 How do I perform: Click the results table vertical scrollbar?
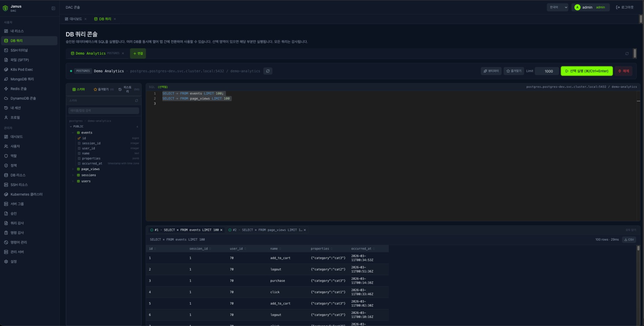coord(638,248)
